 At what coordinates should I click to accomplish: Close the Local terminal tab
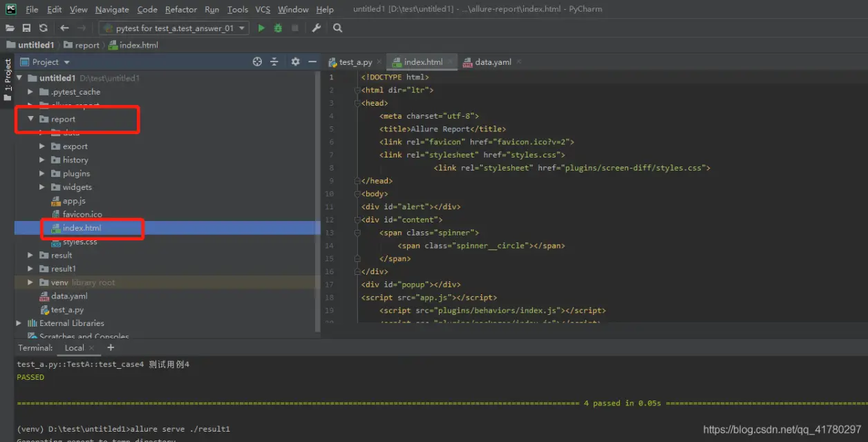[91, 348]
